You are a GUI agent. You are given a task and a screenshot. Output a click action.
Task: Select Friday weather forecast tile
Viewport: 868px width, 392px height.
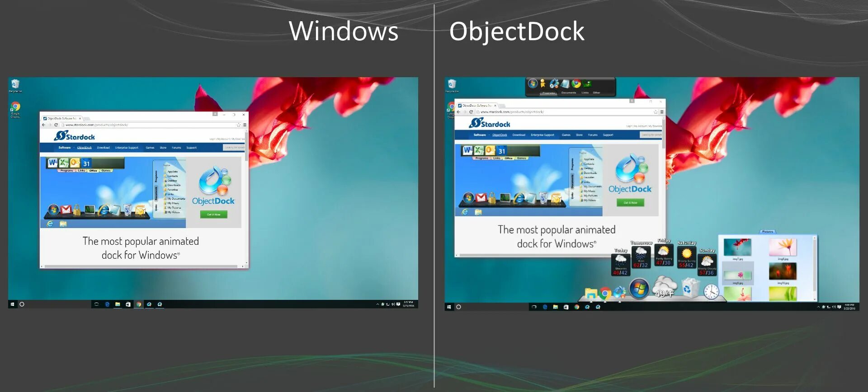664,255
